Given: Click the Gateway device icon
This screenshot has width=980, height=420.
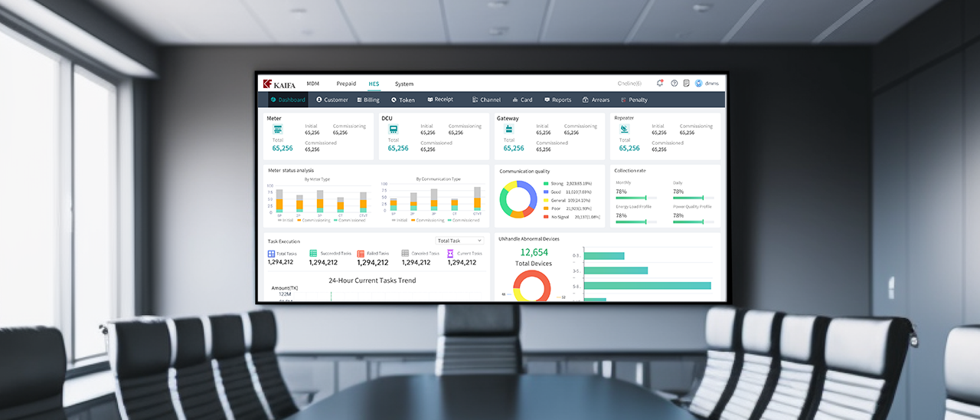Looking at the screenshot, I should [x=508, y=130].
